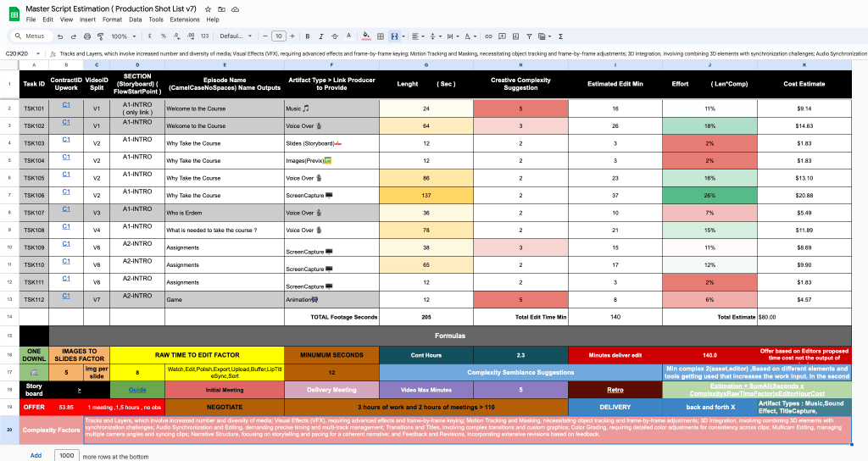Open the fill color picker
868x461 pixels.
point(366,36)
